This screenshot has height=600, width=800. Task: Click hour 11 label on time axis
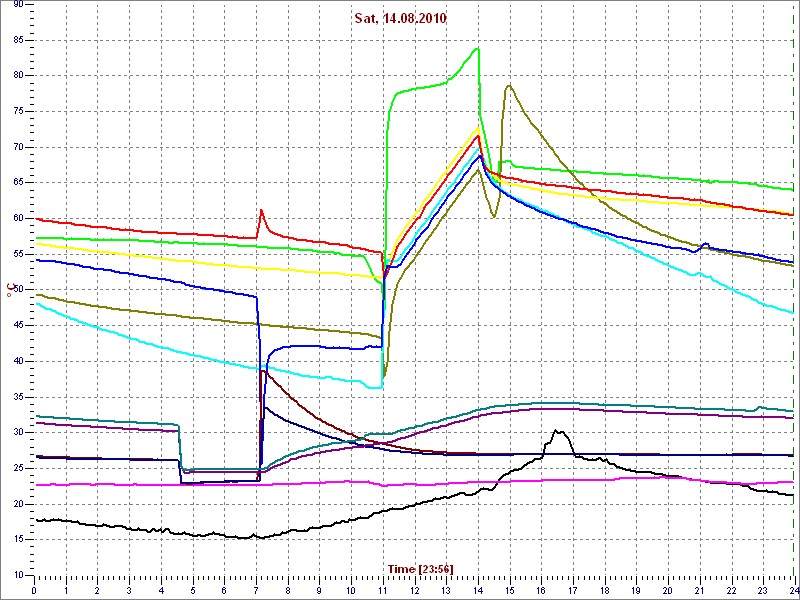point(383,589)
